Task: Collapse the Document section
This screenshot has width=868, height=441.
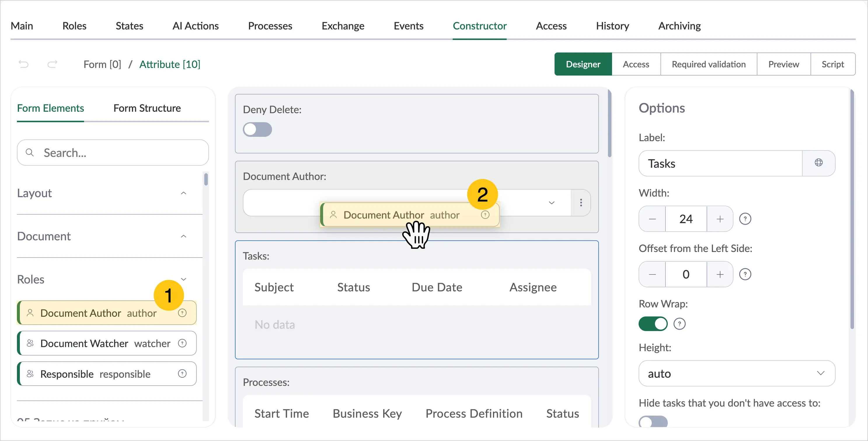Action: (184, 236)
